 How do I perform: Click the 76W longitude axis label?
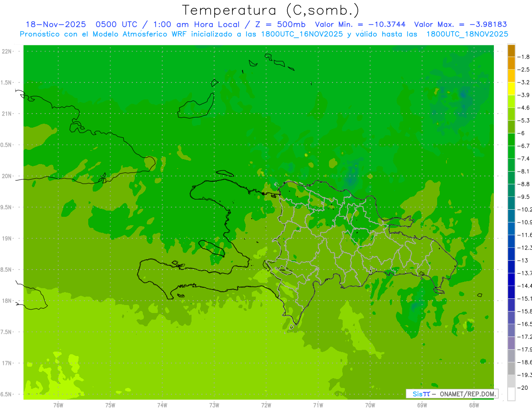pyautogui.click(x=58, y=405)
